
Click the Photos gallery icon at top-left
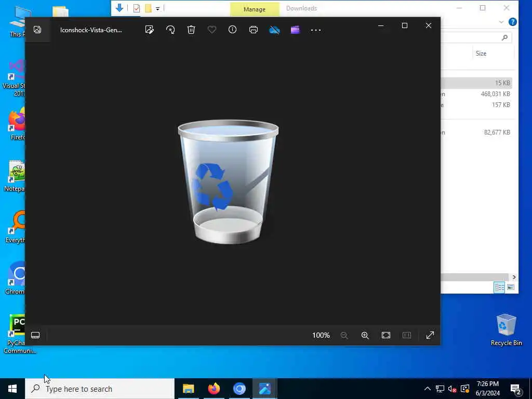[37, 30]
